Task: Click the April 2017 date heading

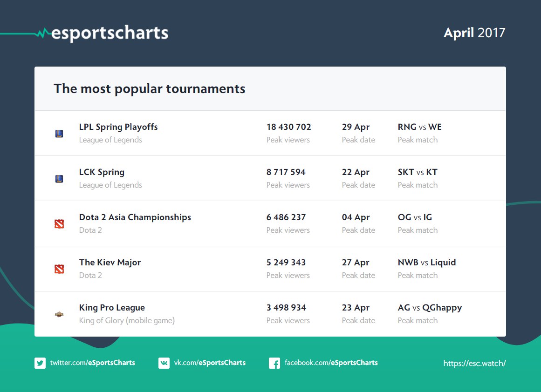Action: point(474,33)
